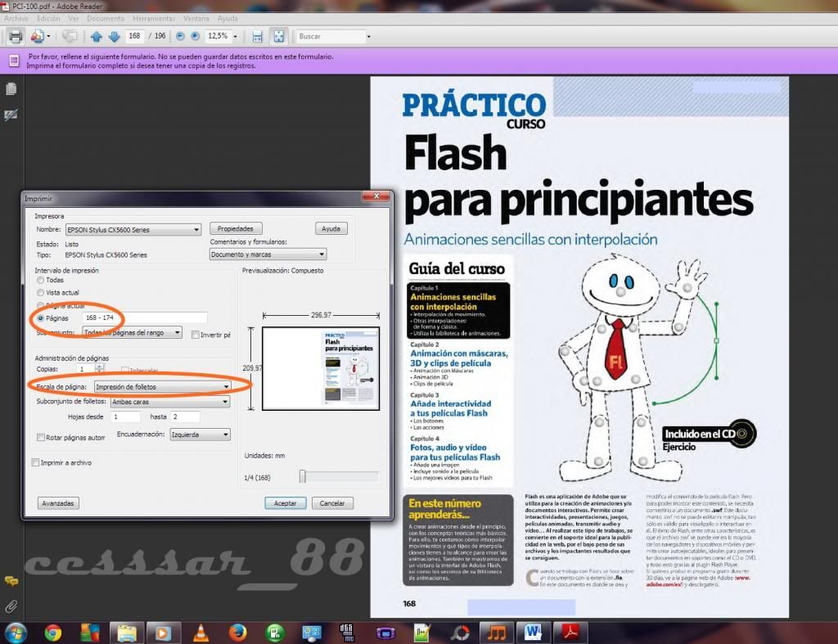Click the Avanzadas button
The image size is (838, 644).
click(58, 503)
